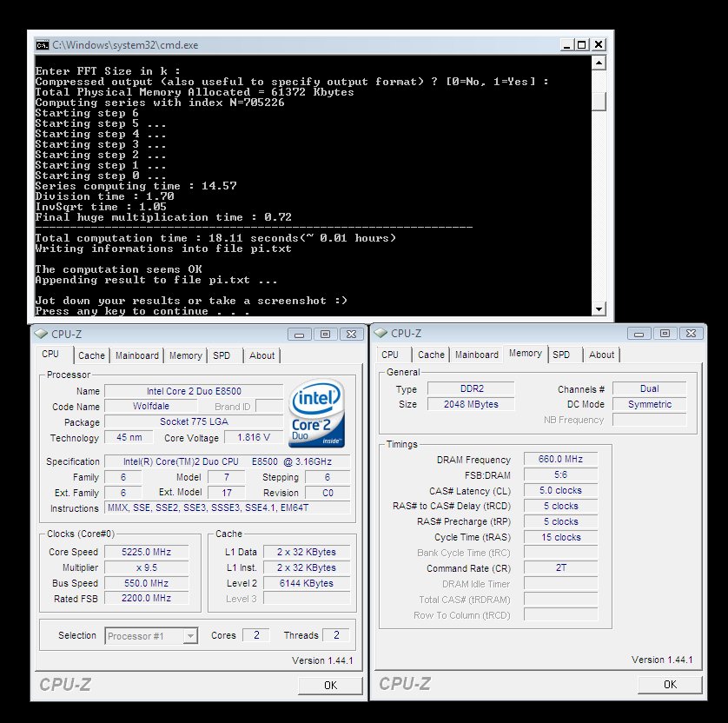This screenshot has height=723, width=728.
Task: Minimize the left CPU-Z window
Action: coord(300,335)
